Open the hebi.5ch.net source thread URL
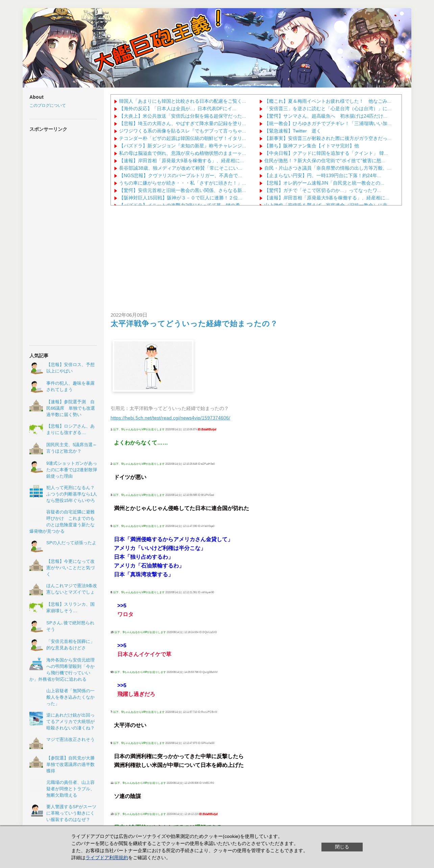 tap(170, 418)
